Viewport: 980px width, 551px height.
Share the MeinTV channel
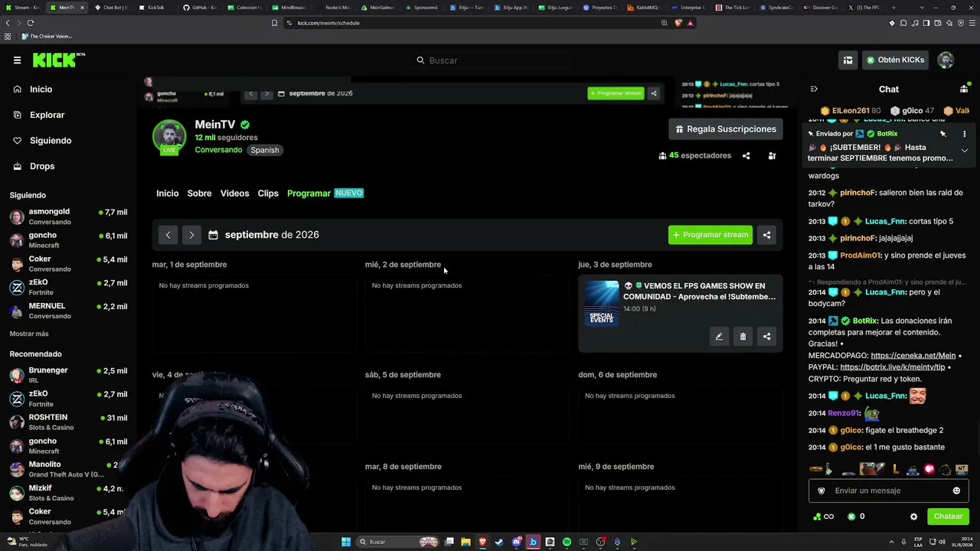point(746,155)
